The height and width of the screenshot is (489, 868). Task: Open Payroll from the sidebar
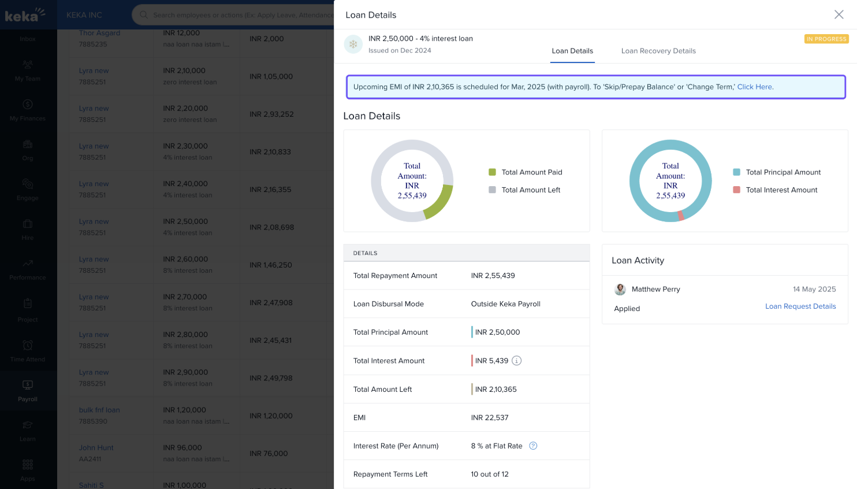point(28,390)
